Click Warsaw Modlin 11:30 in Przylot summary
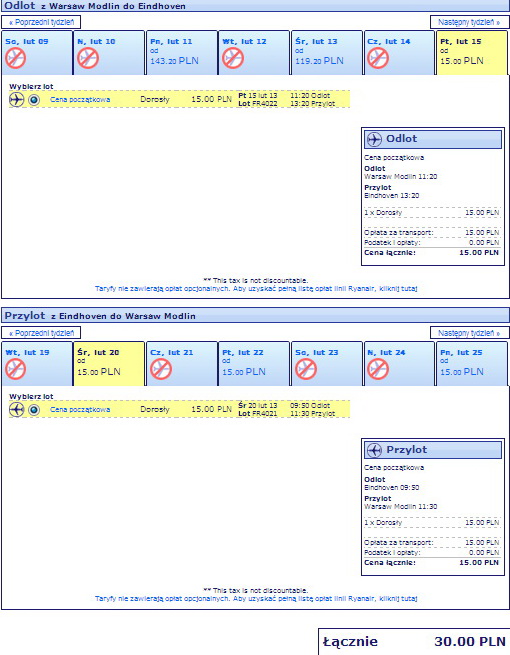This screenshot has height=655, width=510. (401, 507)
